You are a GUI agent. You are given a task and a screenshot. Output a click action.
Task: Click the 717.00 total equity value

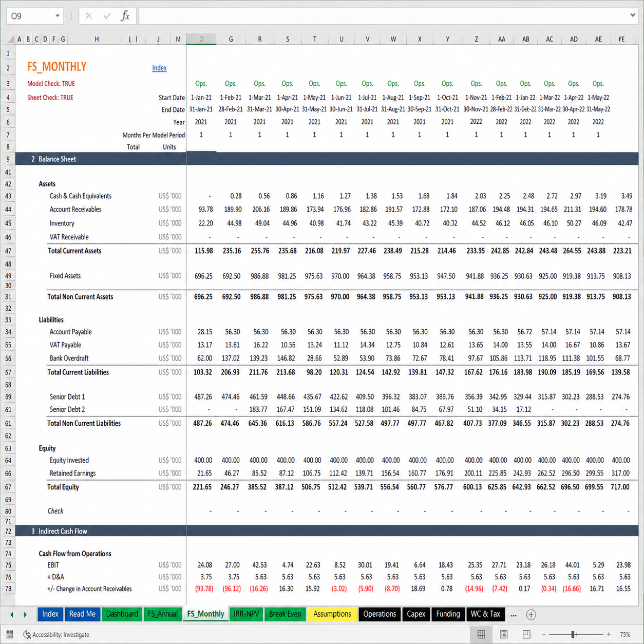point(620,487)
